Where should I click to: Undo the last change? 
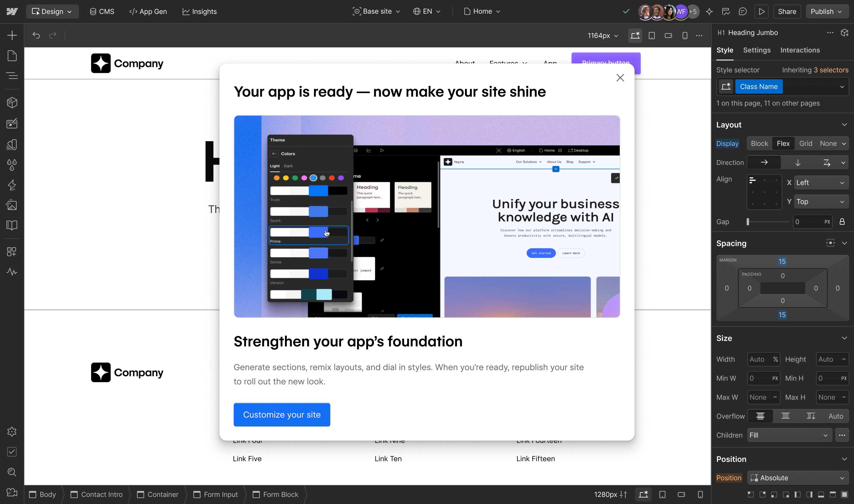(36, 35)
